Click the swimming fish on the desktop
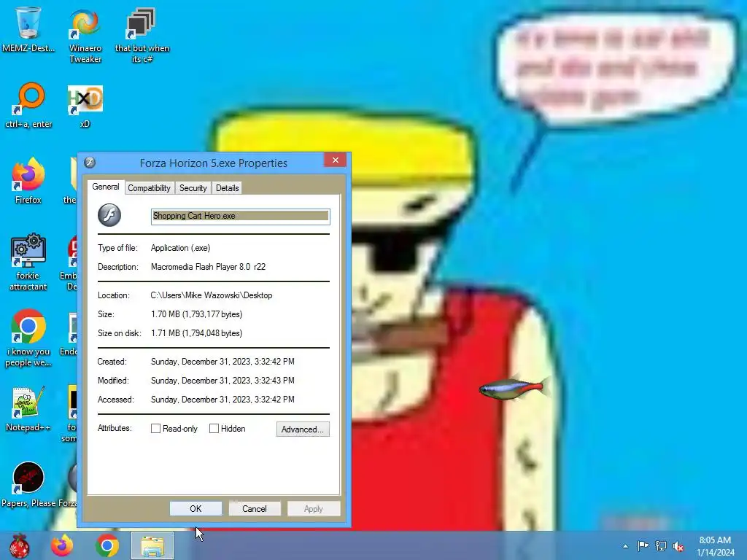Screen dimensions: 747x560 (514, 389)
